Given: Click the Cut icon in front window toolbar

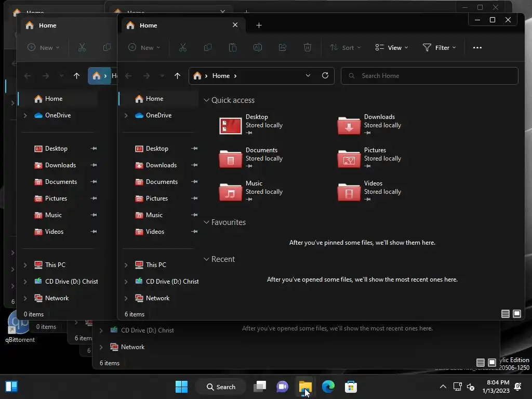Looking at the screenshot, I should (x=182, y=47).
